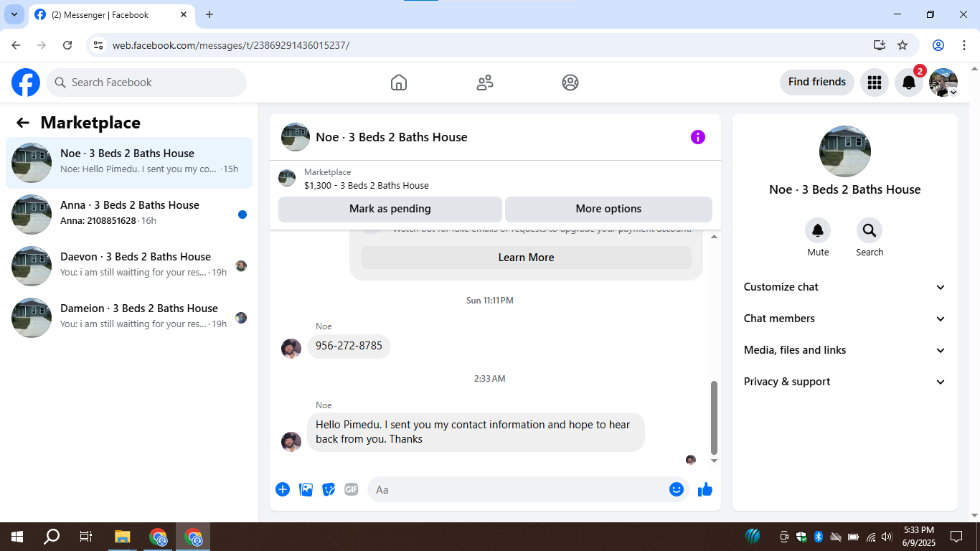This screenshot has width=980, height=551.
Task: Expand Customize chat section
Action: click(845, 287)
